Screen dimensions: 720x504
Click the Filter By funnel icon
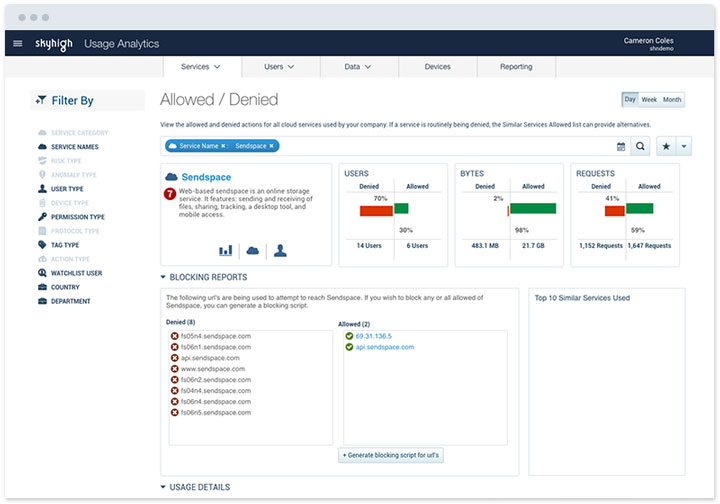[x=41, y=100]
